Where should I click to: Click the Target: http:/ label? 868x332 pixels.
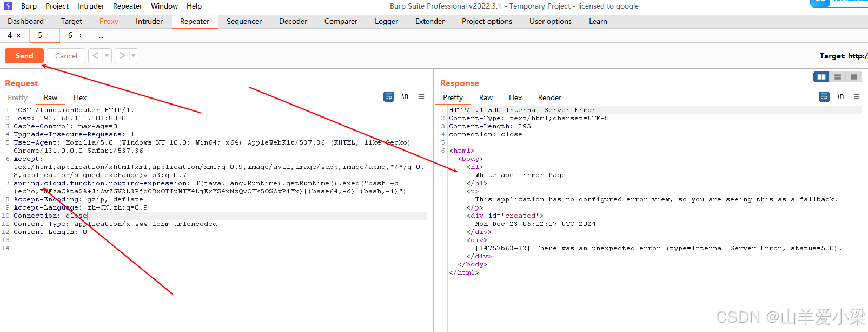pyautogui.click(x=843, y=56)
